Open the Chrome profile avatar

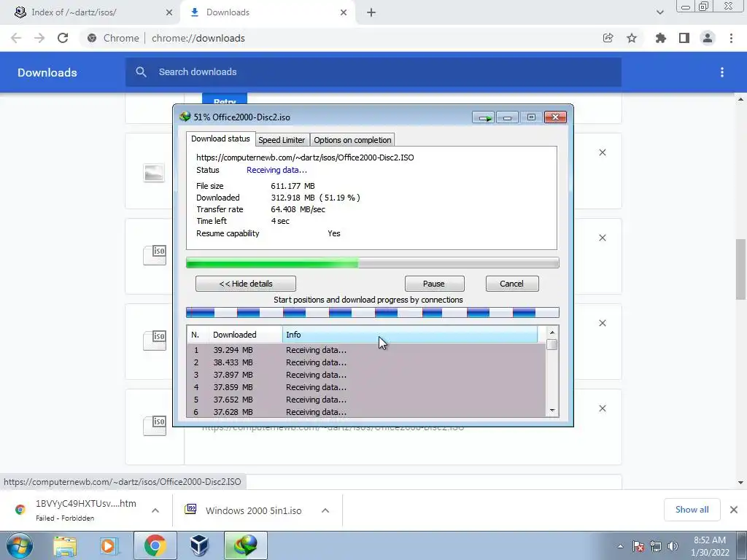(x=708, y=38)
